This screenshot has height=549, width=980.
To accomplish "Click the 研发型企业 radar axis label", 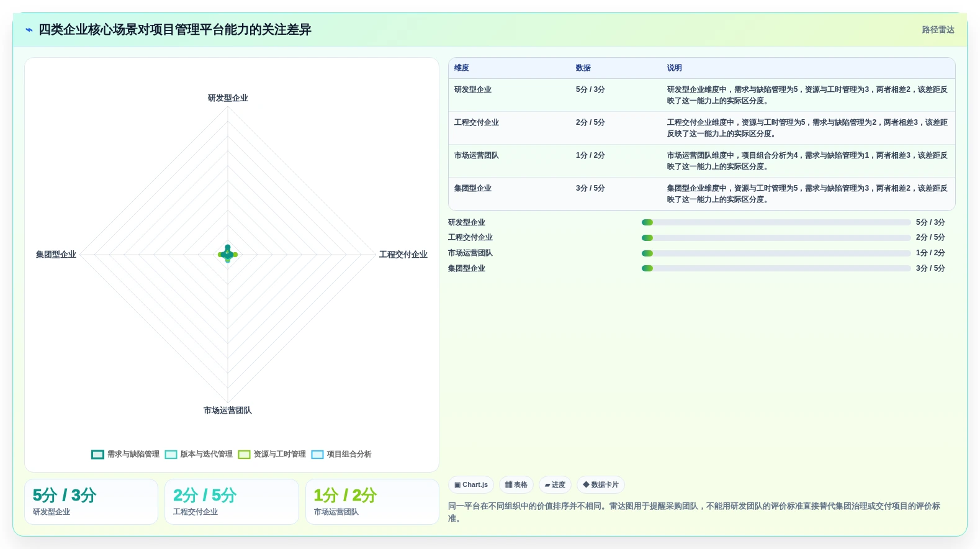I will [x=228, y=98].
